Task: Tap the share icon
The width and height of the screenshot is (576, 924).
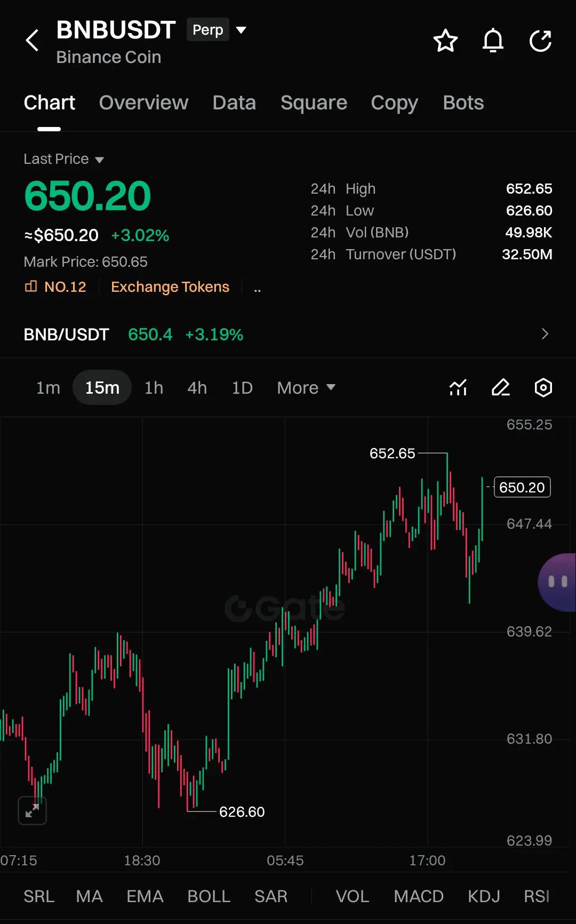Action: coord(540,41)
